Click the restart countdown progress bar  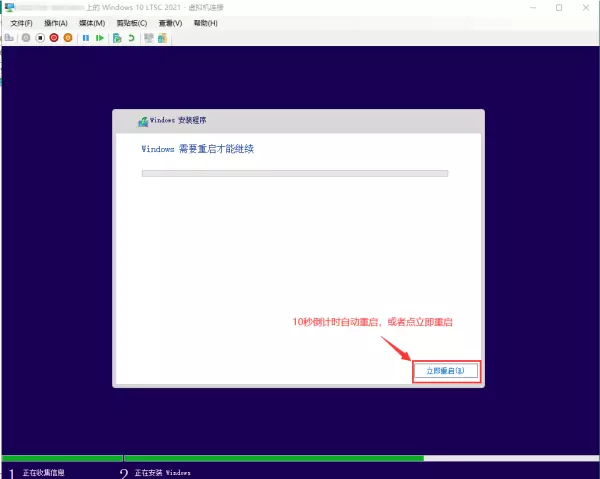tap(295, 174)
